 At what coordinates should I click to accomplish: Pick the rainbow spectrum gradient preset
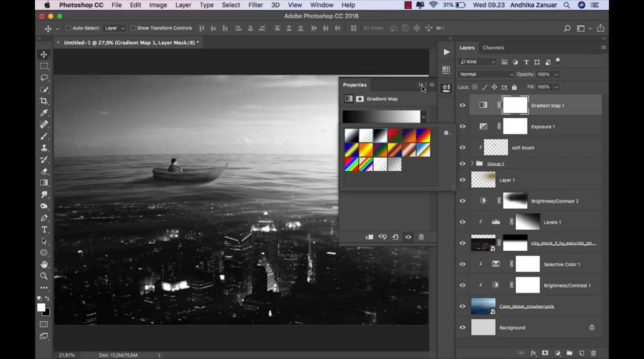point(352,164)
